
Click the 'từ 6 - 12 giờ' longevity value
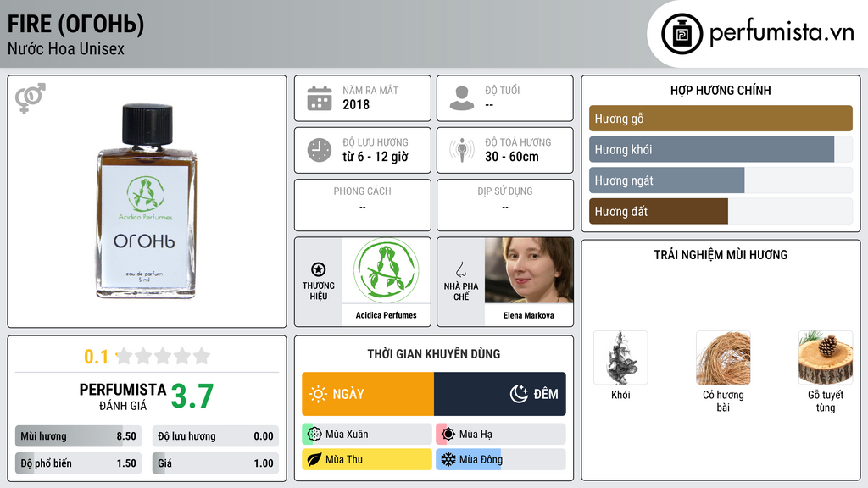tap(376, 157)
